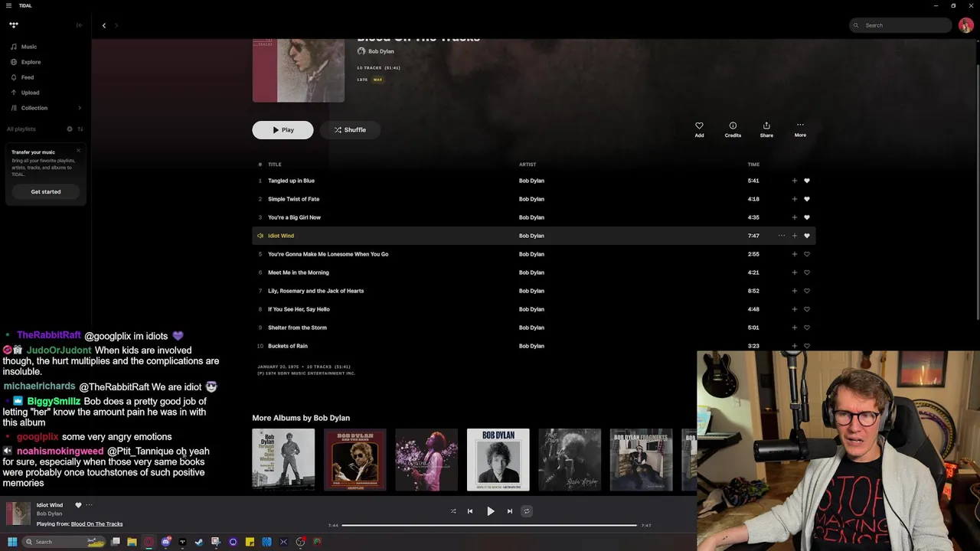980x551 pixels.
Task: Unfavorite Tangled up in Blue
Action: click(x=807, y=181)
